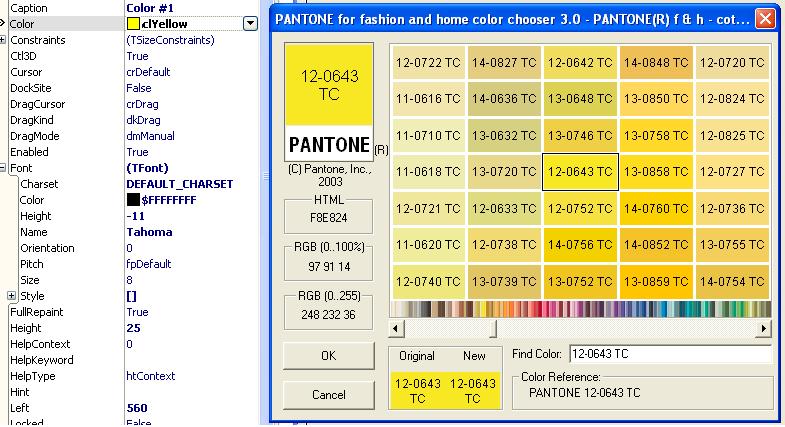Viewport: 785px width, 427px height.
Task: Select the 11-0710 TC color swatch
Action: [429, 135]
